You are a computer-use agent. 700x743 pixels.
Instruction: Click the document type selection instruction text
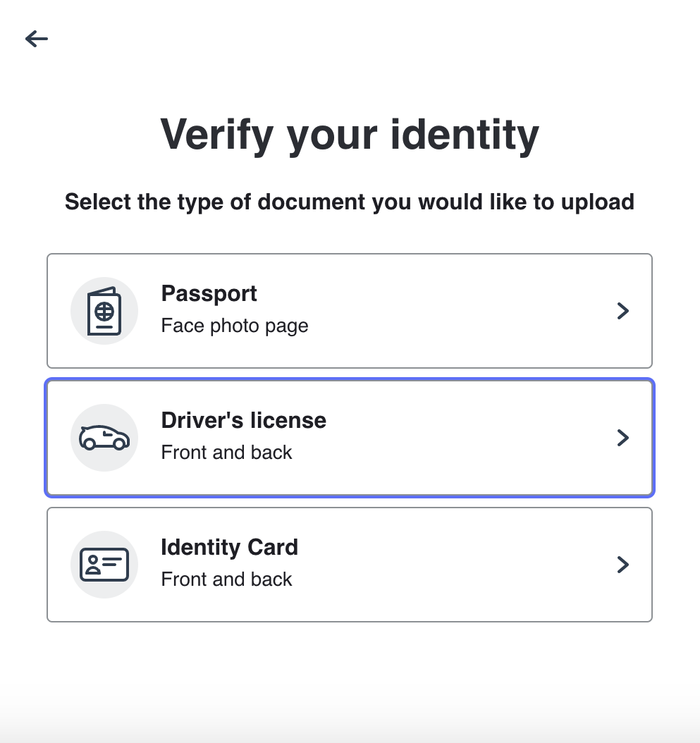350,202
